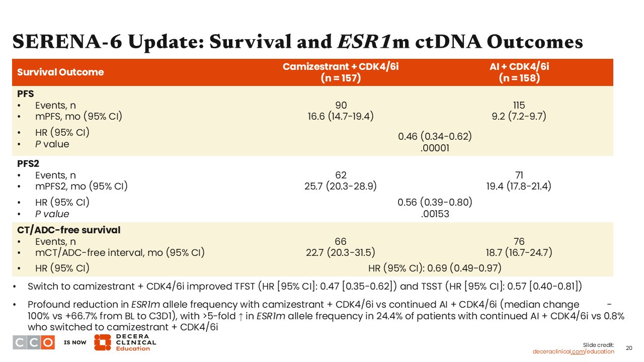Click the slide number 20

(x=628, y=348)
